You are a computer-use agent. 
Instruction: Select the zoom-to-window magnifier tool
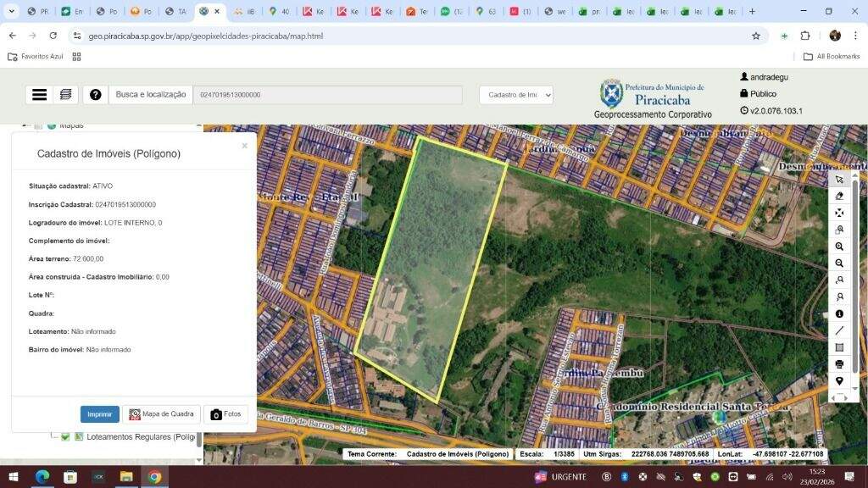(839, 230)
